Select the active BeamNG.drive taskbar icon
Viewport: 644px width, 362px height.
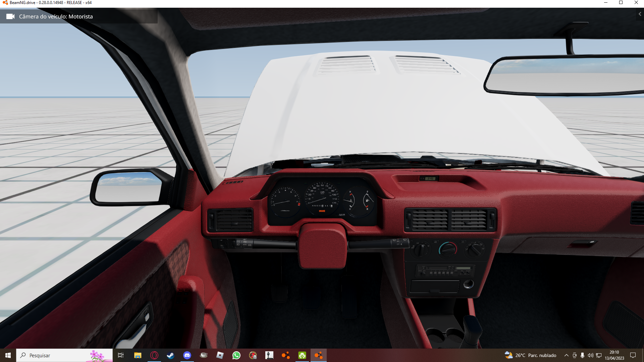pyautogui.click(x=319, y=355)
